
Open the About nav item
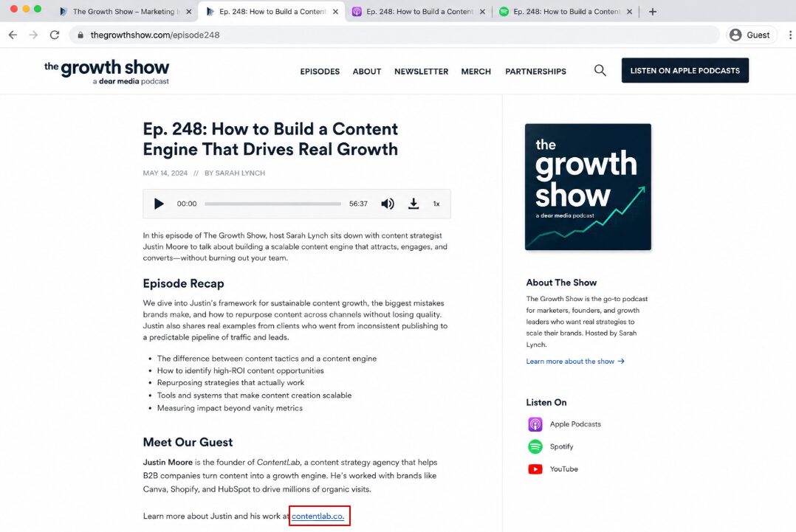(367, 72)
